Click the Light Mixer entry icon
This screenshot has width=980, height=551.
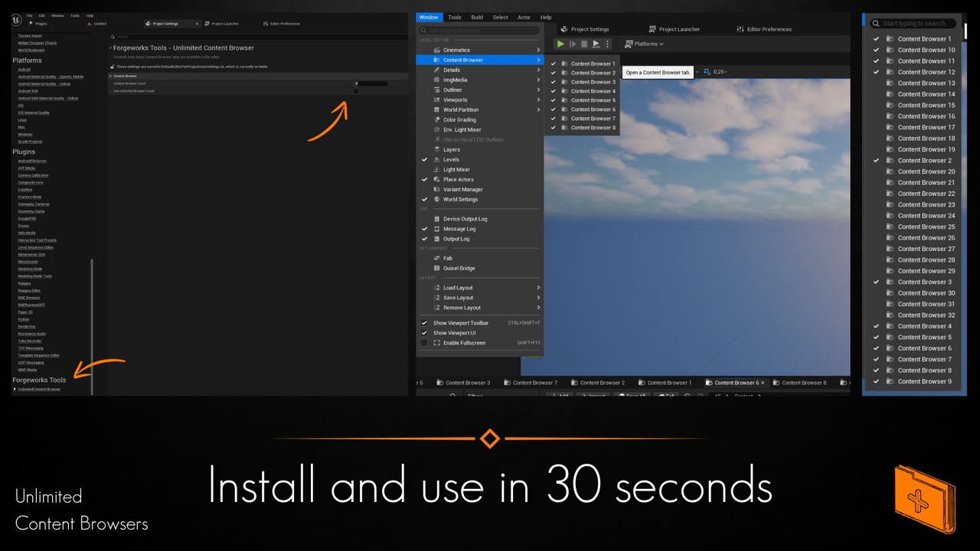tap(436, 169)
